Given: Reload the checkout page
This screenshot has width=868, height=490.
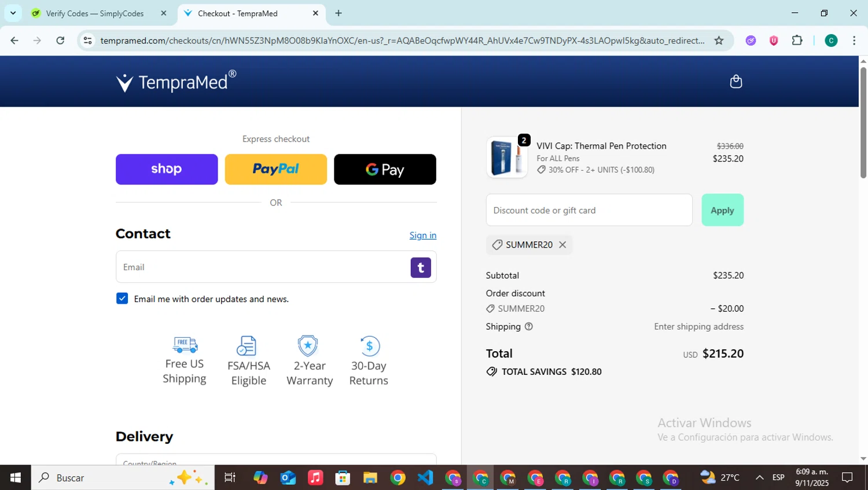Looking at the screenshot, I should (x=60, y=40).
